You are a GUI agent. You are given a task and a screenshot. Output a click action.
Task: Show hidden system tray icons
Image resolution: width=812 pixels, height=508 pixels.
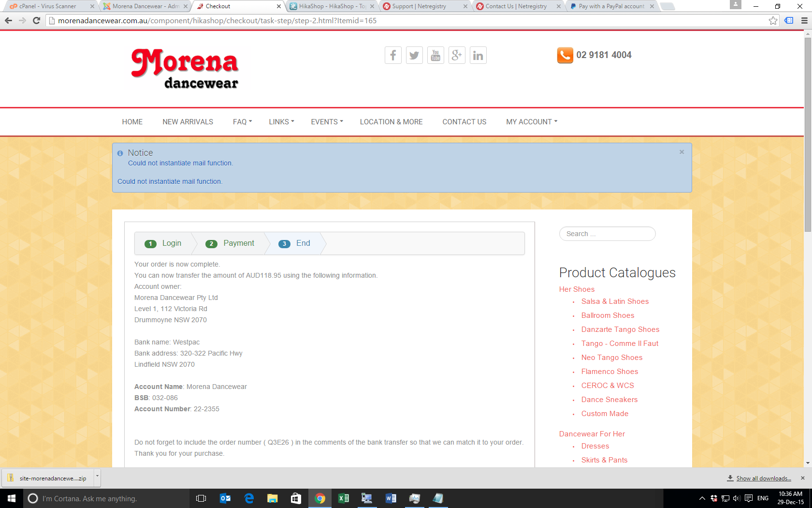coord(702,498)
